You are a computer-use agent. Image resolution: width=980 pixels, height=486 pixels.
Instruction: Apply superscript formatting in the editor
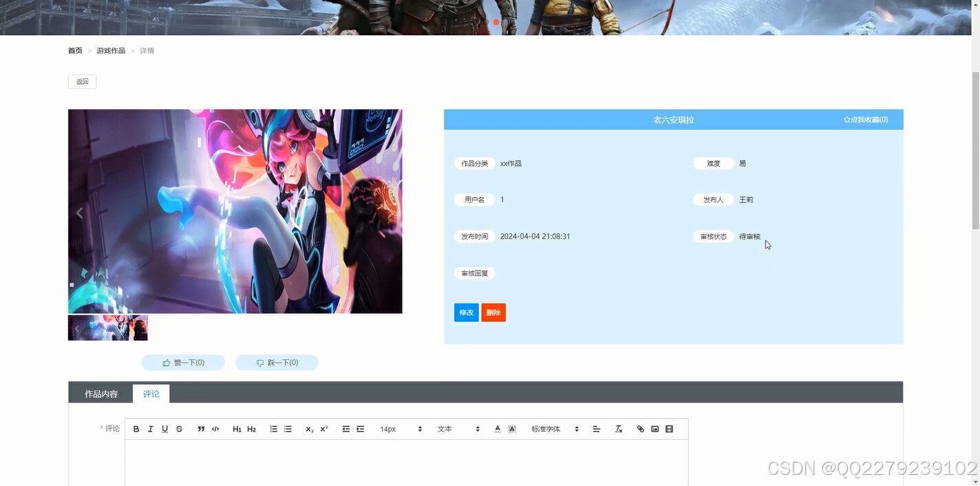click(x=323, y=428)
